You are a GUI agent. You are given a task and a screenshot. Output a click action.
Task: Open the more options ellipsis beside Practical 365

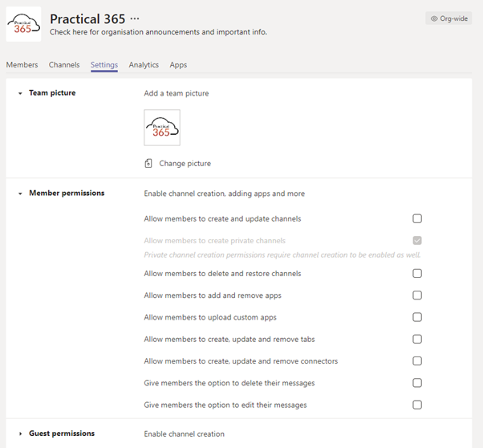135,18
